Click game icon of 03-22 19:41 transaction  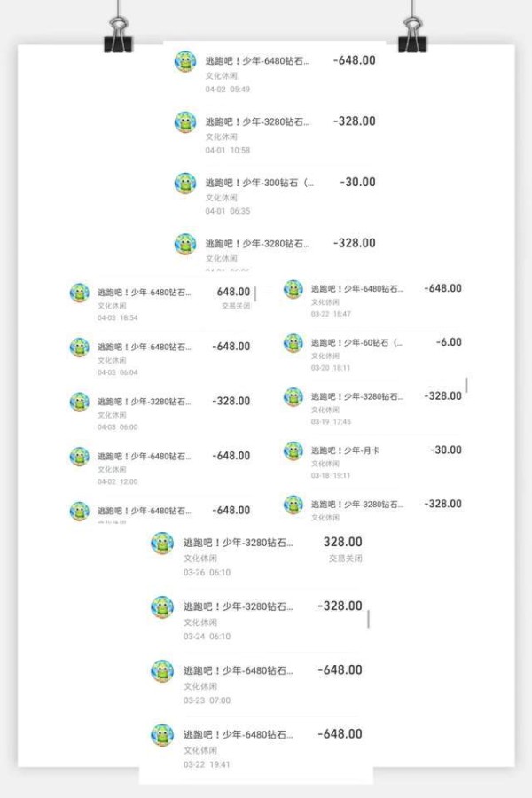click(161, 735)
